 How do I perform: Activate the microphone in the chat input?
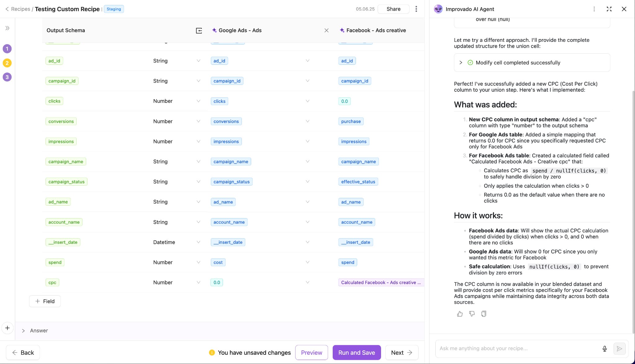(605, 349)
